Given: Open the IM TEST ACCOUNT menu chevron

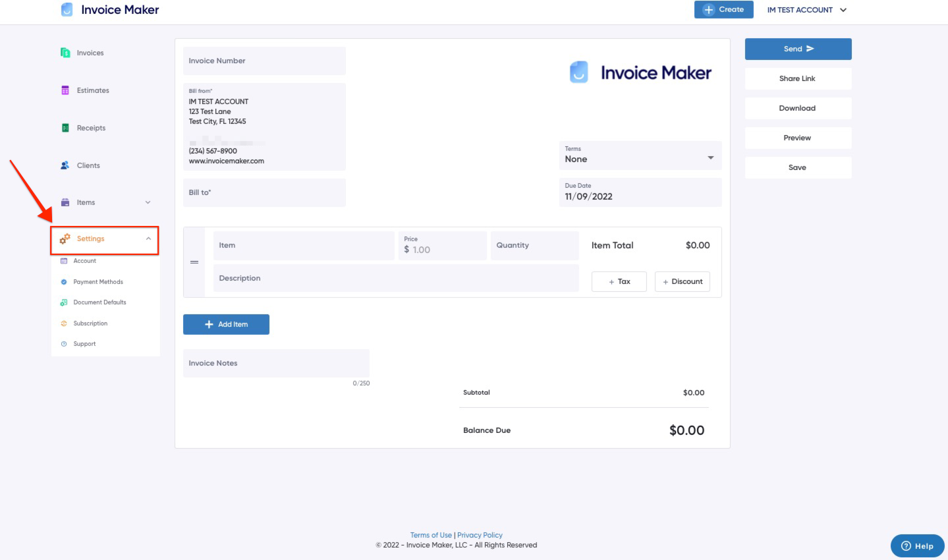Looking at the screenshot, I should [x=843, y=10].
